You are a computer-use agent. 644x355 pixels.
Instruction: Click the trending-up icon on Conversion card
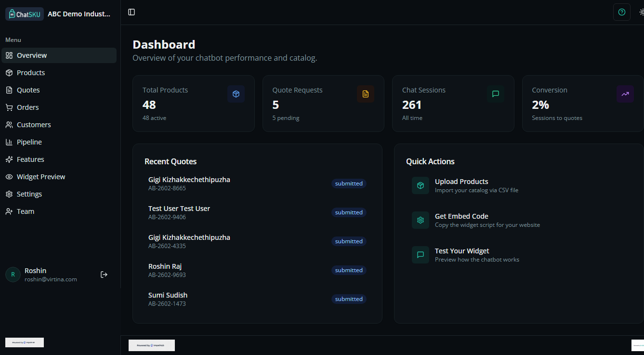click(625, 94)
